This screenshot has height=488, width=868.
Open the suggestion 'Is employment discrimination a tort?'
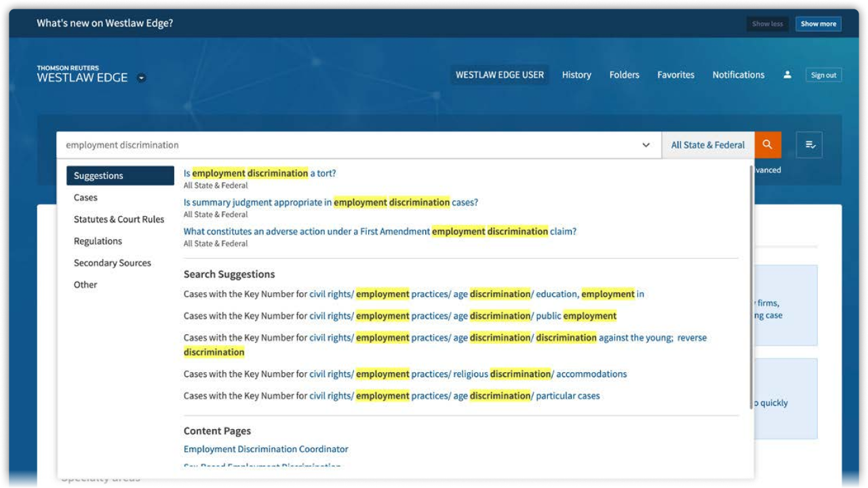[260, 173]
